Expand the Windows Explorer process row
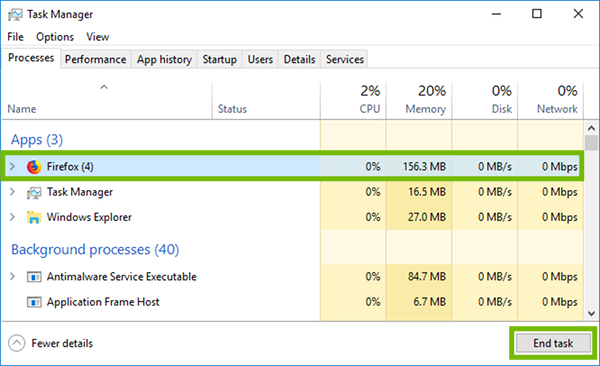The width and height of the screenshot is (600, 366). coord(12,217)
